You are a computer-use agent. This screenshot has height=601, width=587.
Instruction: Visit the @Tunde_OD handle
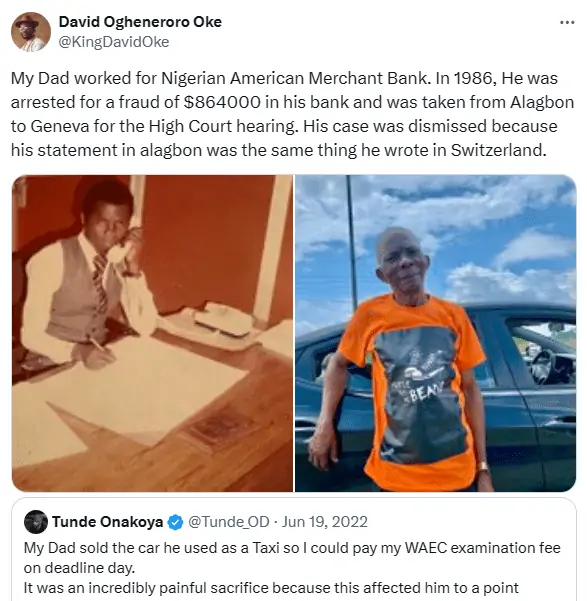[x=229, y=522]
